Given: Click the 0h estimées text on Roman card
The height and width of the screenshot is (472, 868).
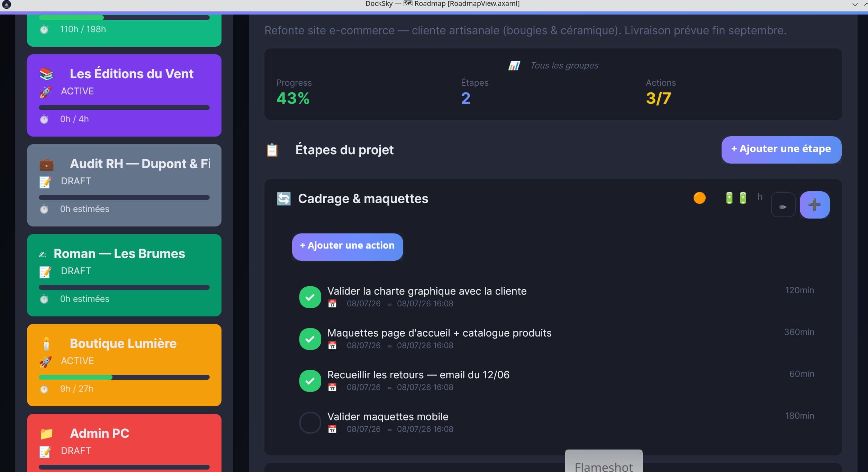Looking at the screenshot, I should coord(84,299).
